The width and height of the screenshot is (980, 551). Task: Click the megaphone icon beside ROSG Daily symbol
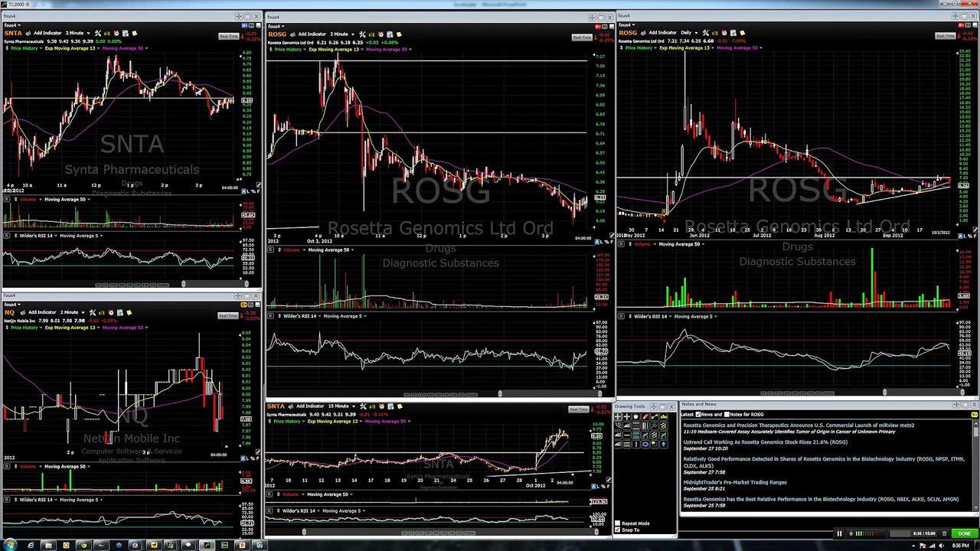point(645,32)
